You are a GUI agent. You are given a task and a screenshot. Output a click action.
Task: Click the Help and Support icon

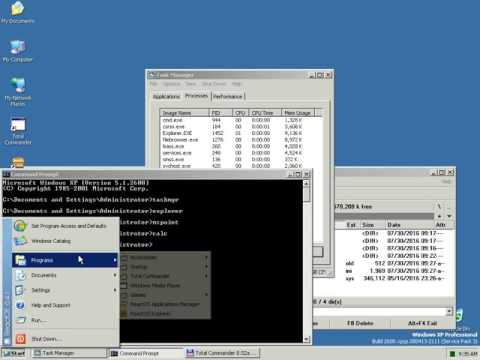20,305
